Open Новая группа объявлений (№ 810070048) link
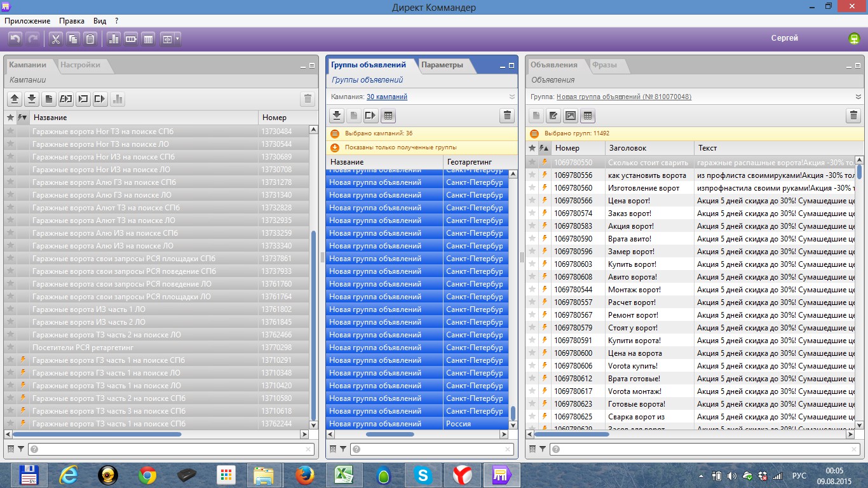The height and width of the screenshot is (488, 868). 624,97
